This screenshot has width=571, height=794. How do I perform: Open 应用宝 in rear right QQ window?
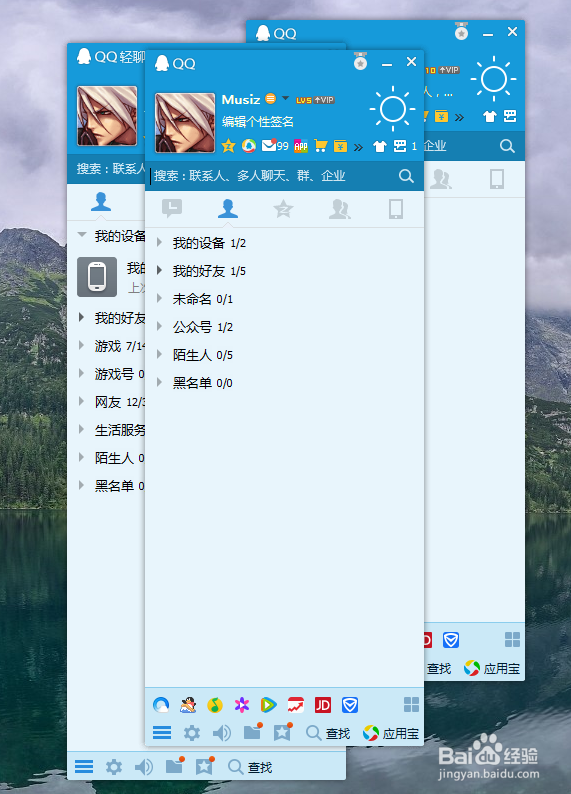point(492,668)
